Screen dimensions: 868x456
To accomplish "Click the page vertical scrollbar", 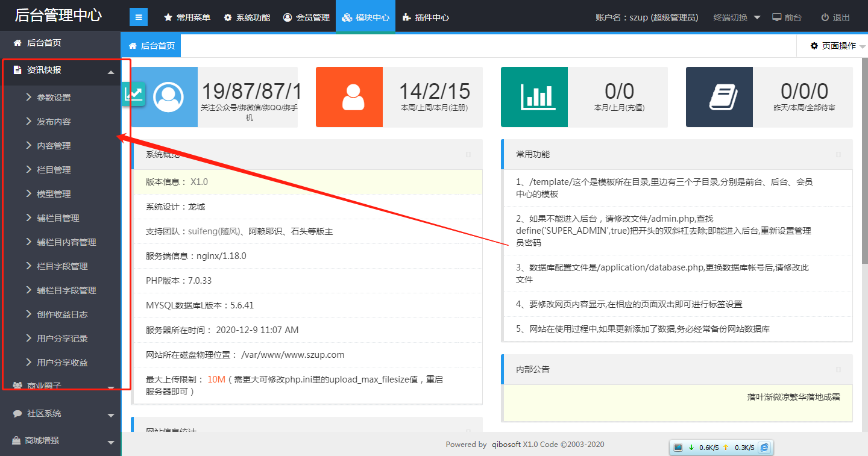I will (x=864, y=181).
